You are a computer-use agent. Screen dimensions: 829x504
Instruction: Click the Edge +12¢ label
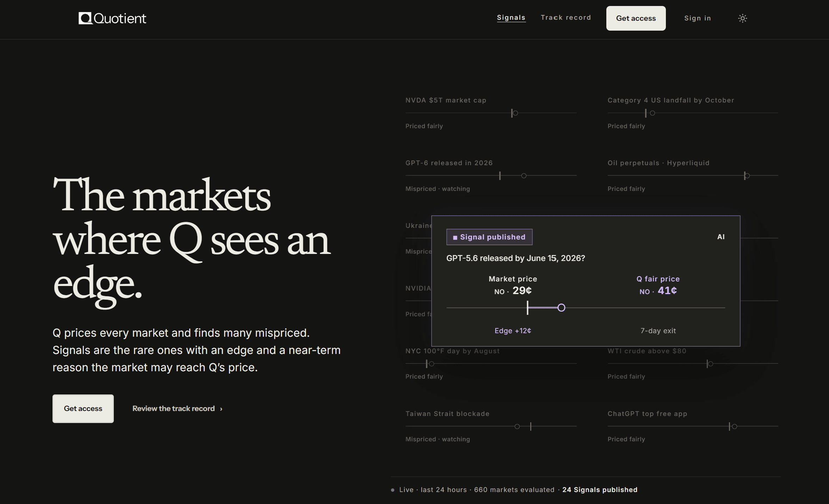pyautogui.click(x=513, y=331)
